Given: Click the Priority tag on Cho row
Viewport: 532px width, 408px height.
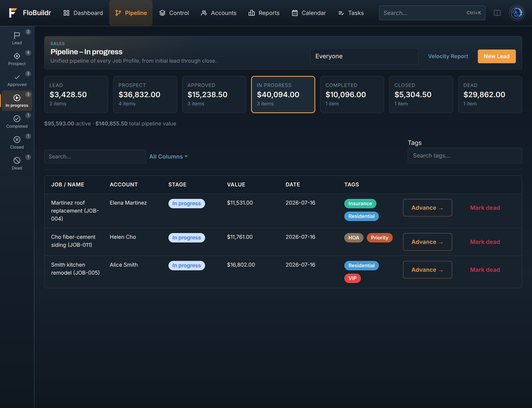Looking at the screenshot, I should click(x=379, y=238).
